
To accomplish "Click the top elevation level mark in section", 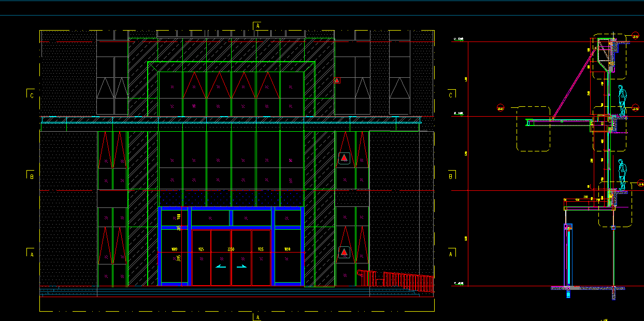I will [459, 39].
